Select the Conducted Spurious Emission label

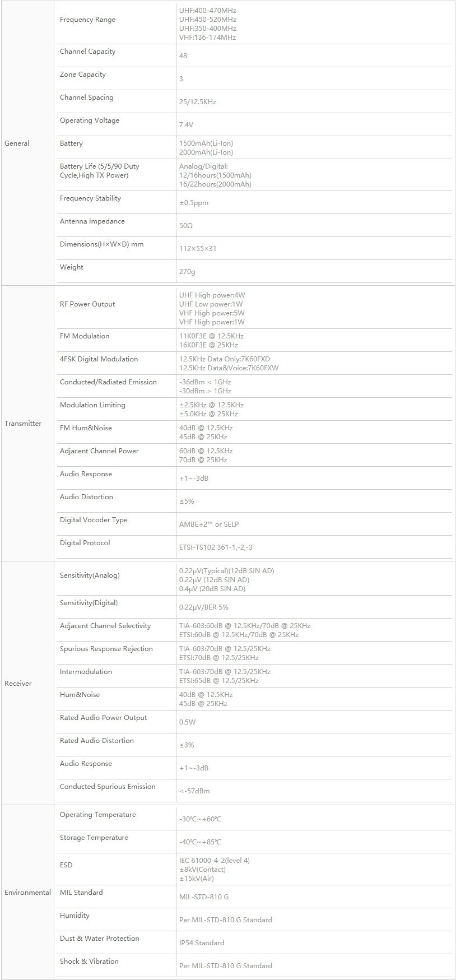[x=108, y=787]
